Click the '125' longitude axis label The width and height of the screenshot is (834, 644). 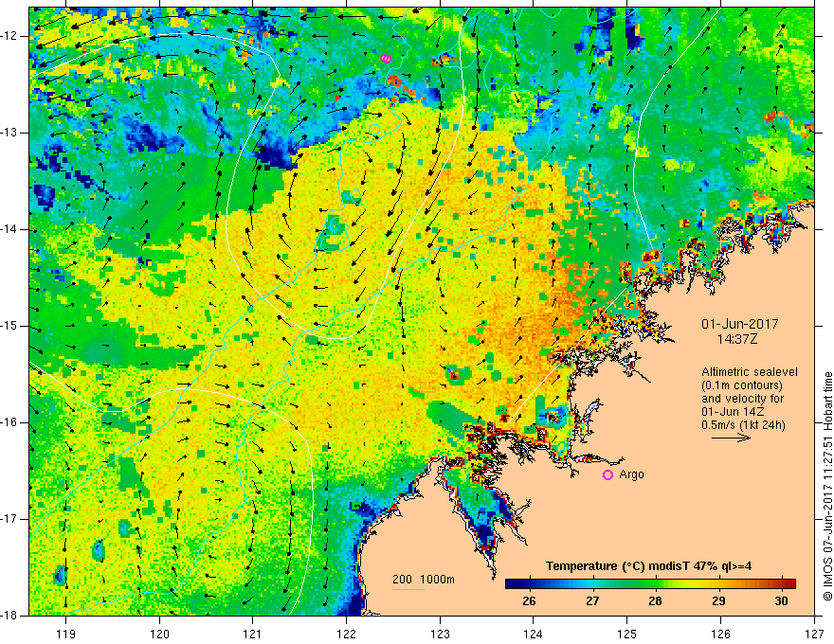(627, 634)
